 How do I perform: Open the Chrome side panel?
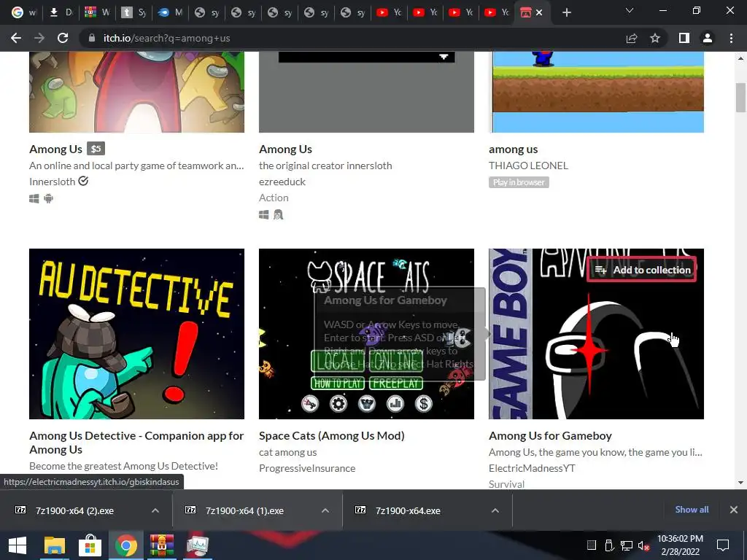pos(684,38)
